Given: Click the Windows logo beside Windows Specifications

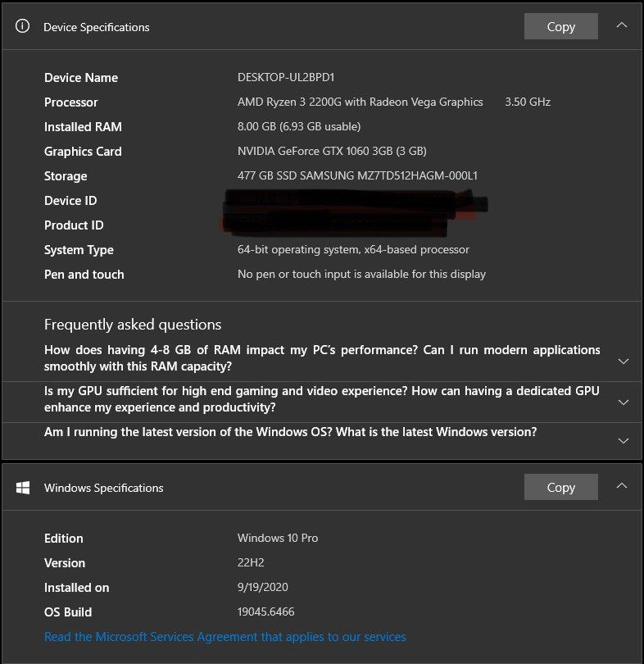Looking at the screenshot, I should (x=23, y=488).
